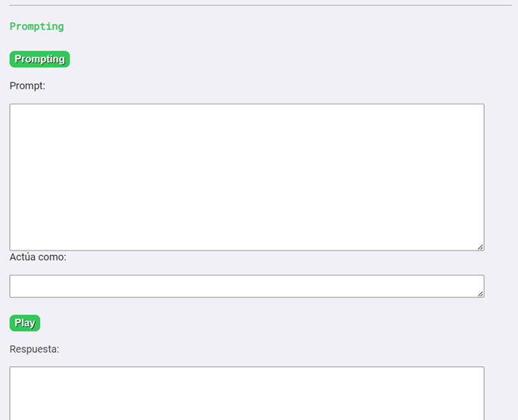Click the resize corner of the role field
The height and width of the screenshot is (420, 518).
(480, 294)
